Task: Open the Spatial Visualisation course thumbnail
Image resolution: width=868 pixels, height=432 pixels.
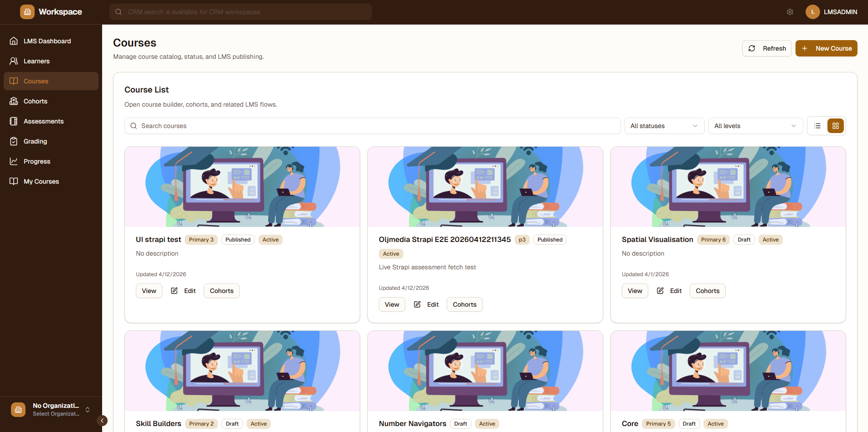Action: [x=728, y=187]
